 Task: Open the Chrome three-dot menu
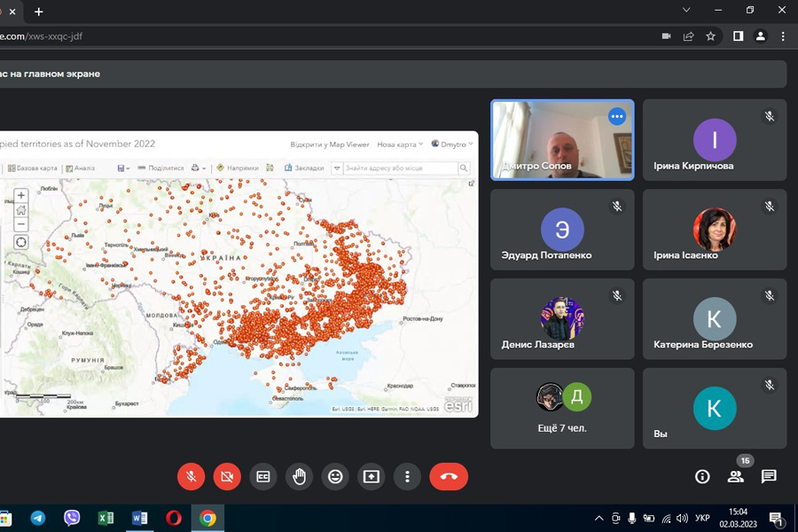[783, 36]
